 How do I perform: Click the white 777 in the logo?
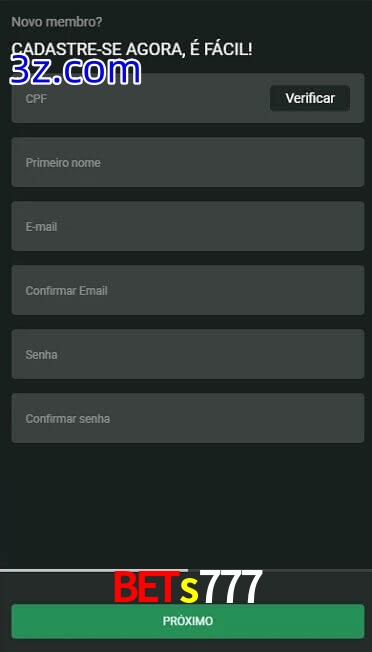[x=233, y=587]
